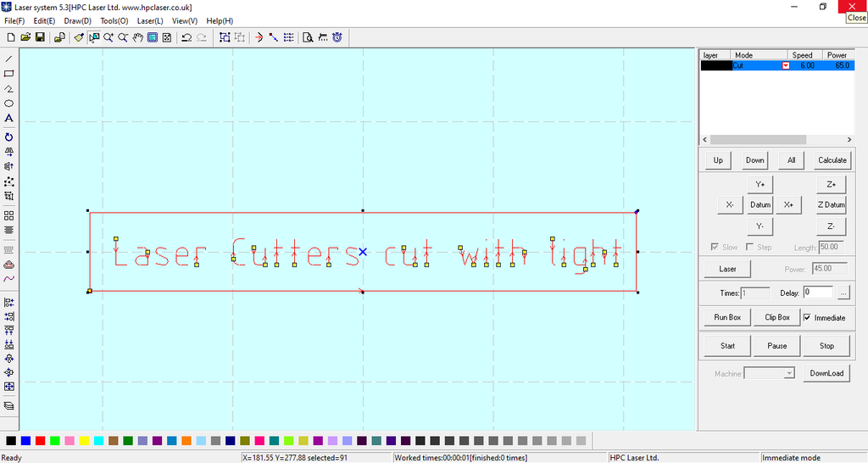Screen dimensions: 868x463
Task: Toggle the Immediate checkbox
Action: pyautogui.click(x=807, y=318)
